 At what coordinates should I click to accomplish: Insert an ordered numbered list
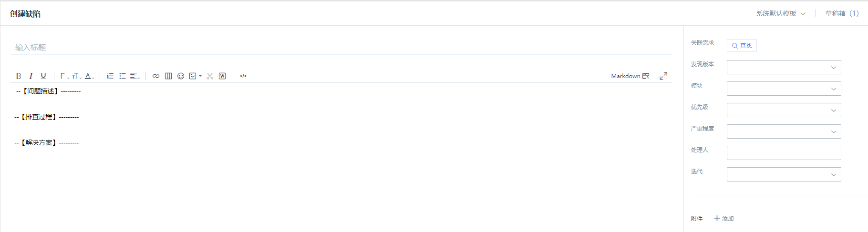110,76
